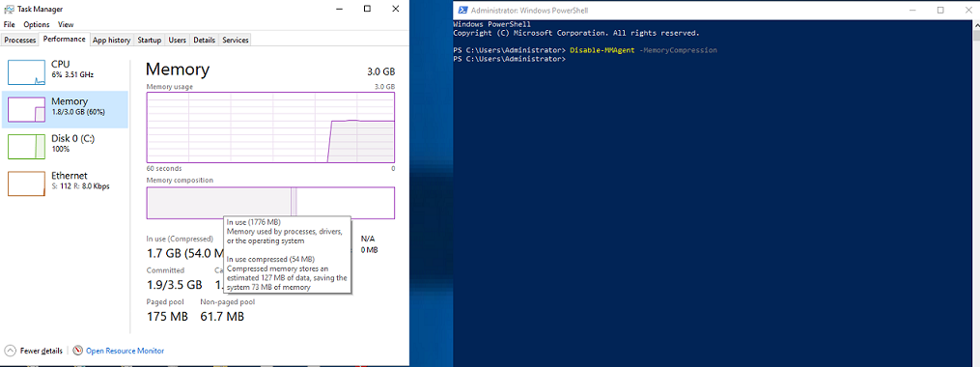Click the In use (Compressed) label
The height and width of the screenshot is (367, 980).
[x=180, y=239]
